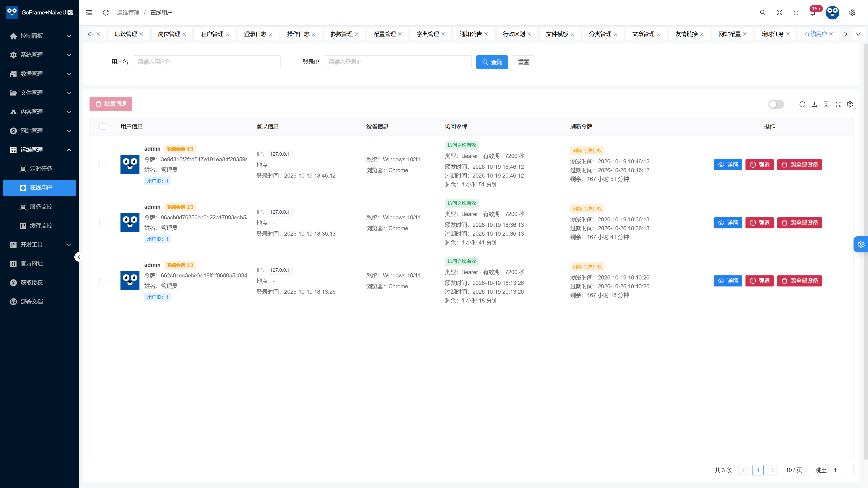Select checkbox for the 多端会话 2/3 row
The height and width of the screenshot is (488, 868).
tap(103, 223)
